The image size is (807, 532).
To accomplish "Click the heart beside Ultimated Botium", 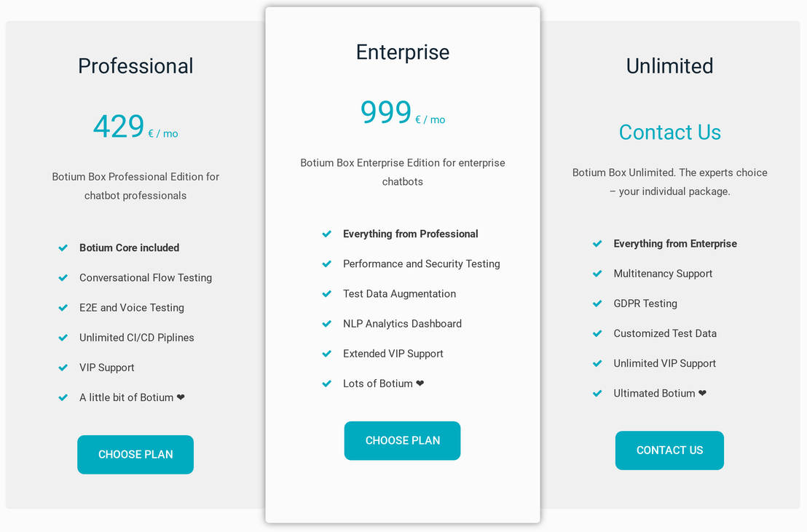I will [x=701, y=393].
